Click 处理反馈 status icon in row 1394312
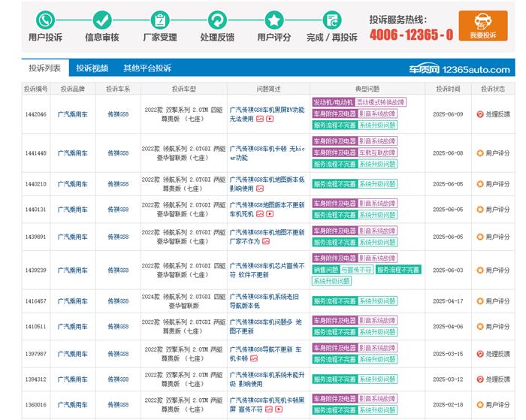This screenshot has height=420, width=526. 480,379
